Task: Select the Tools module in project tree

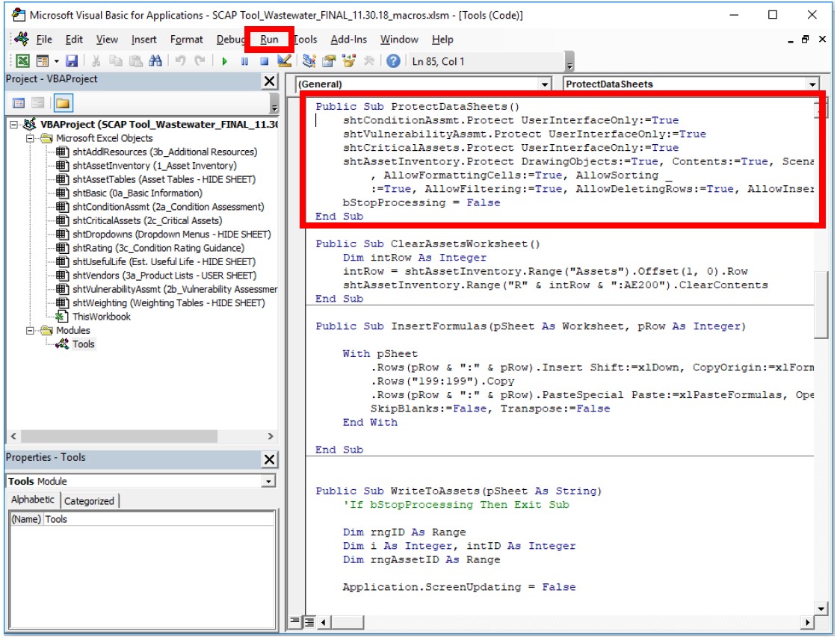Action: tap(83, 344)
